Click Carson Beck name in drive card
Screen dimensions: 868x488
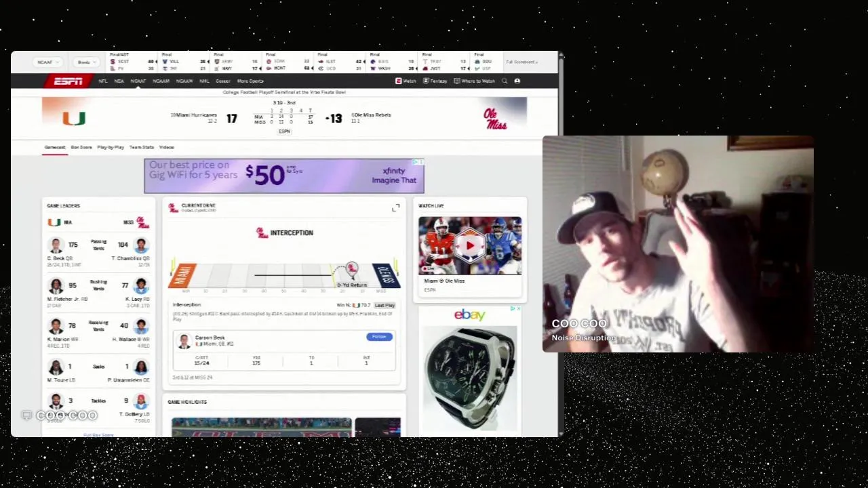[x=210, y=338]
